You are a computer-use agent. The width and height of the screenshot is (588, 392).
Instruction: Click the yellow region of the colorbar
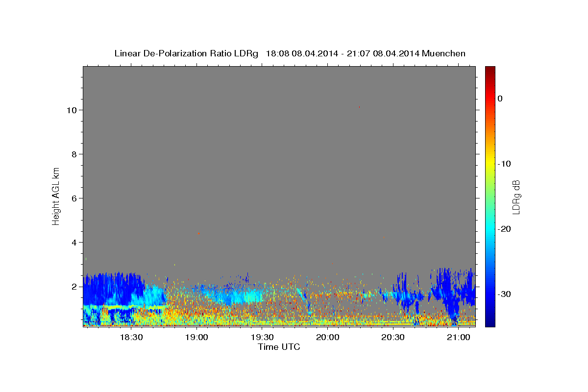[490, 164]
